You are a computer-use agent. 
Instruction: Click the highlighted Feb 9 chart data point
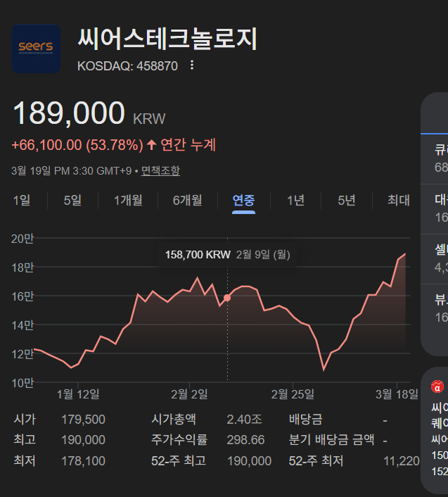[227, 298]
